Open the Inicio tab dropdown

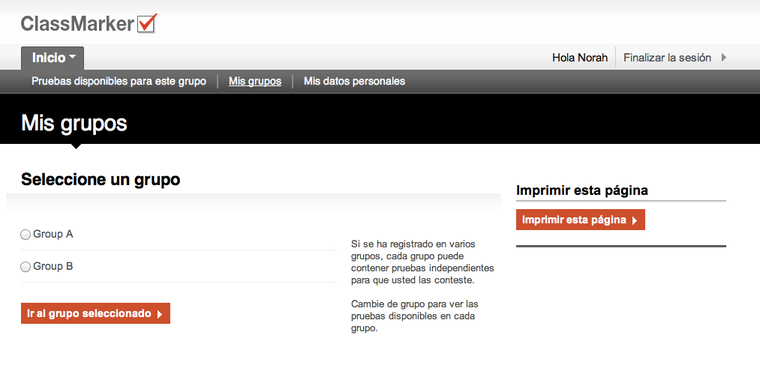[x=53, y=58]
